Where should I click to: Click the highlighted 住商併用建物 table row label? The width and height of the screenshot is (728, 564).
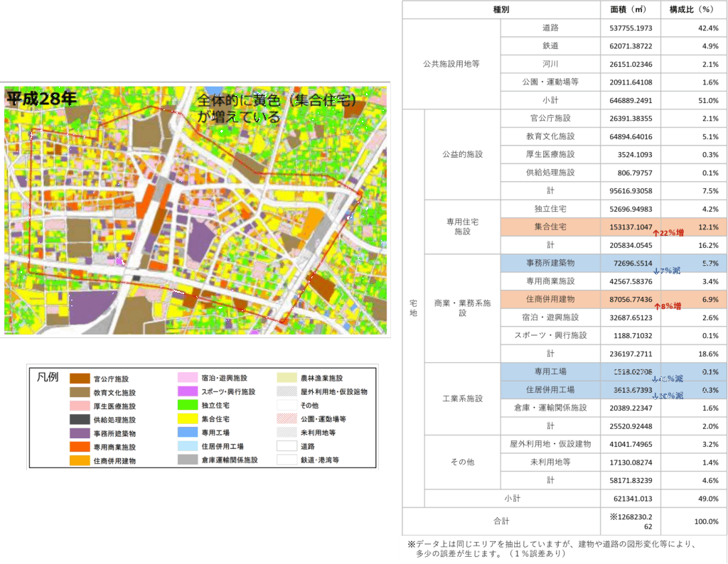point(550,299)
